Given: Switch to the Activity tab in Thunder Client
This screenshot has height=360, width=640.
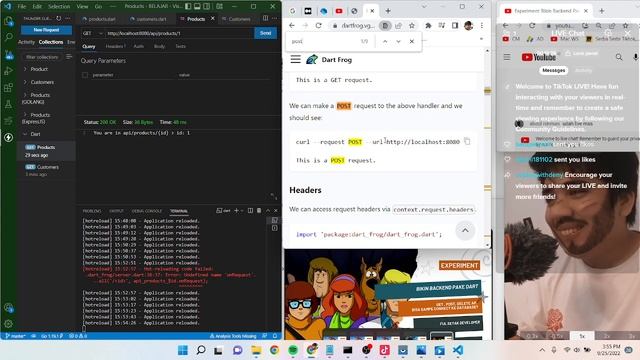Looking at the screenshot, I should click(x=26, y=42).
